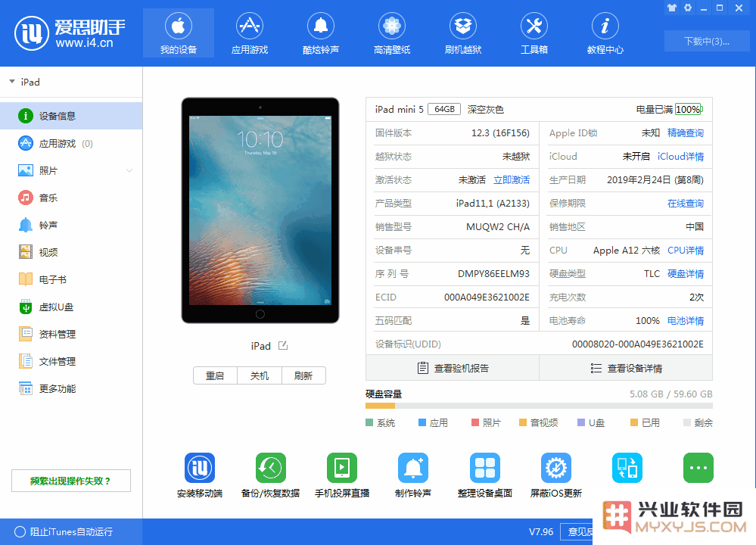Click 在线查询 warranty link
The height and width of the screenshot is (545, 756).
[x=685, y=204]
